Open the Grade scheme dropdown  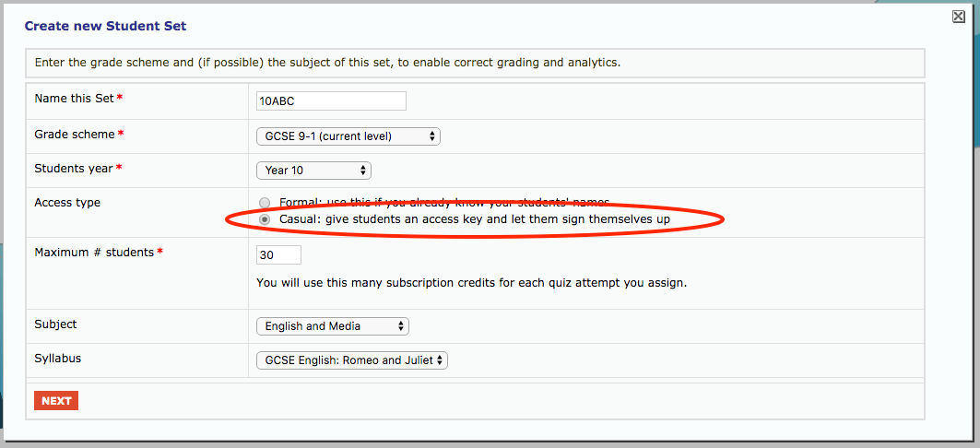[348, 136]
